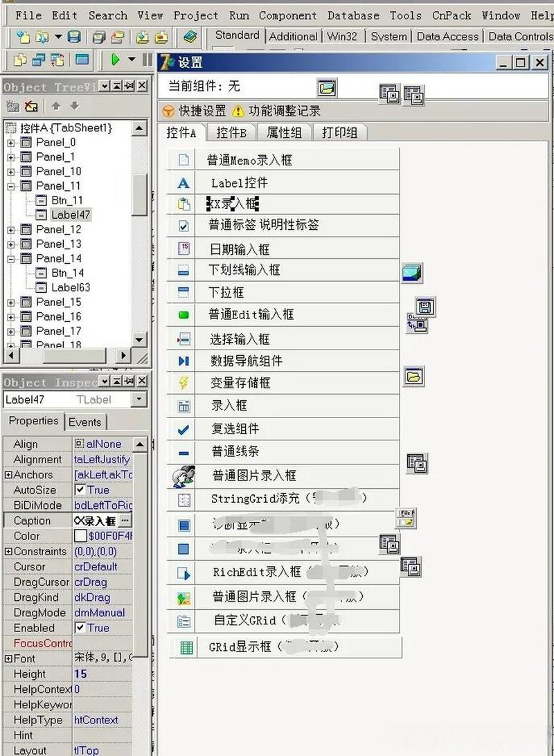Select Btn_11 in the object tree

pos(67,201)
